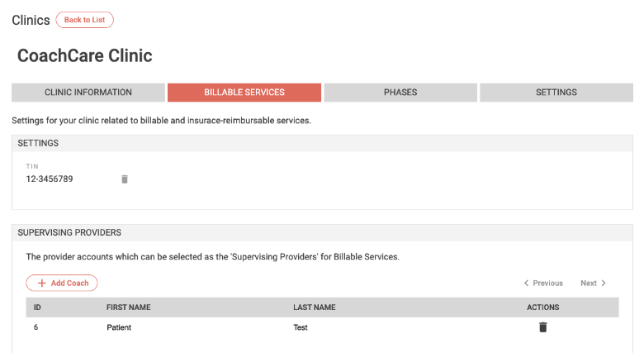Click the First Name column header
The height and width of the screenshot is (353, 644).
tap(129, 308)
